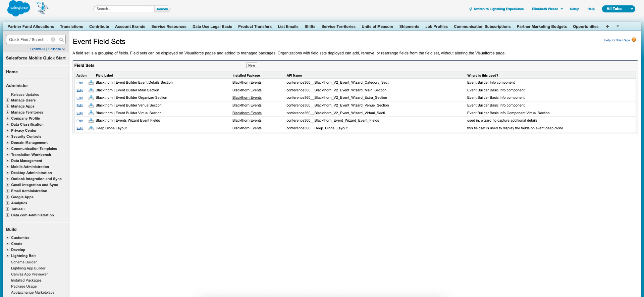
Task: Click download icon for Events Wizard Event Fields
Action: coord(91,120)
